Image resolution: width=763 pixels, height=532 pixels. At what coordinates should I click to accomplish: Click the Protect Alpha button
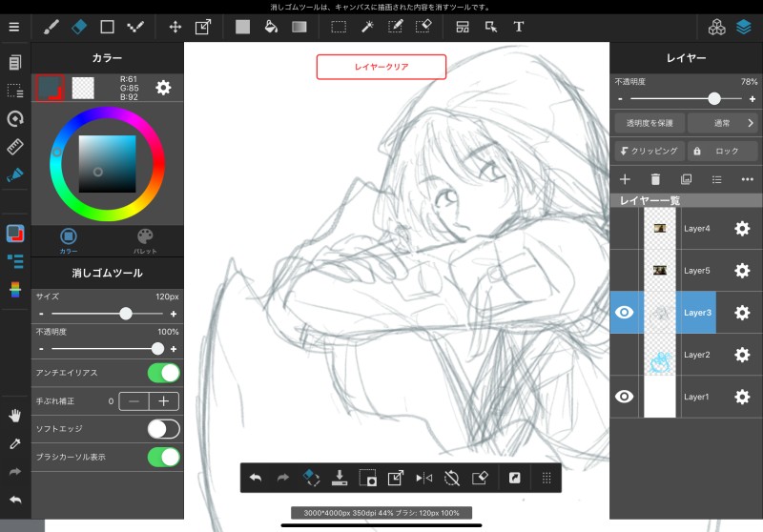click(x=650, y=123)
